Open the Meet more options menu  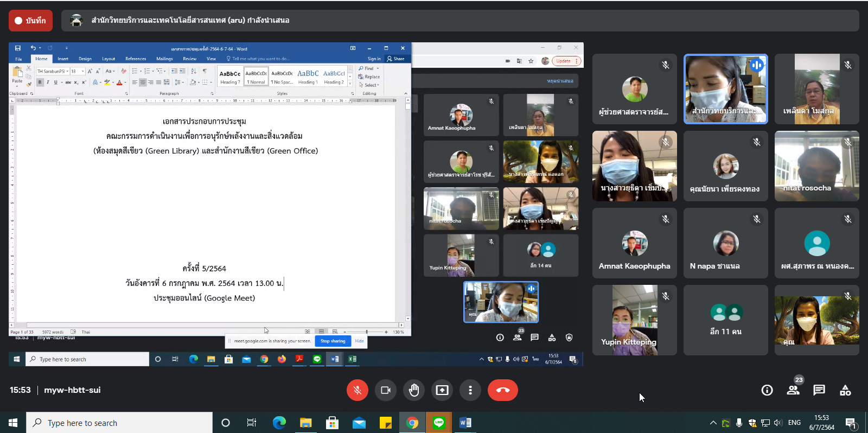[470, 390]
